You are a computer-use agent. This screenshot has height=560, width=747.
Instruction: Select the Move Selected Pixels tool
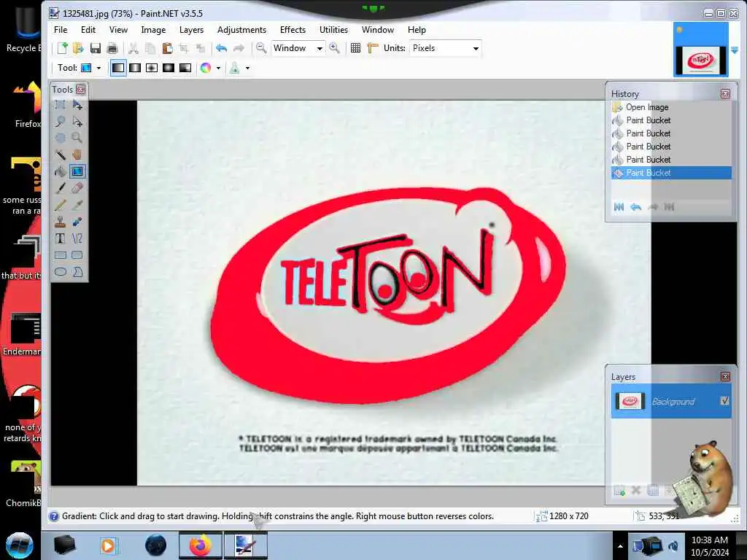[x=77, y=104]
